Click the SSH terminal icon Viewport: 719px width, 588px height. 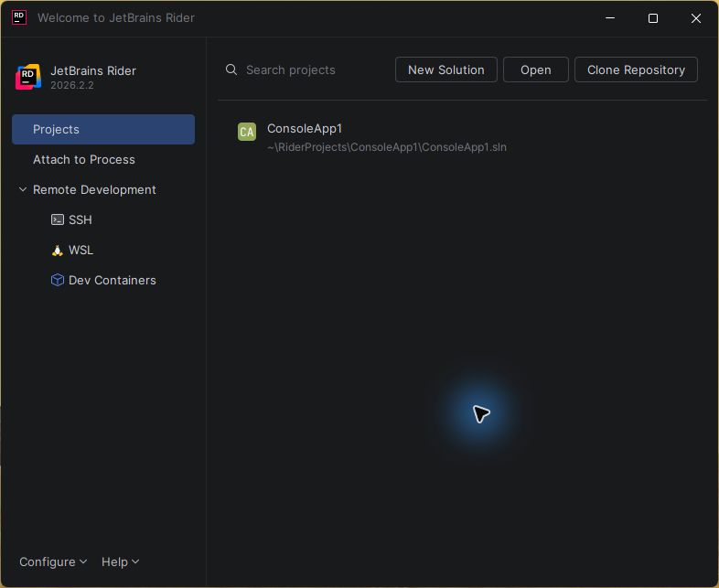(x=58, y=220)
